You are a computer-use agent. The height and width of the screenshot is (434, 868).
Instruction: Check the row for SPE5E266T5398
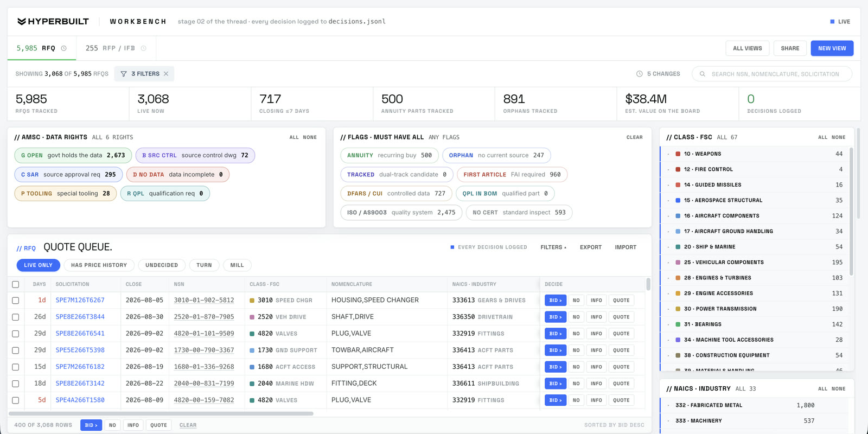(x=15, y=350)
